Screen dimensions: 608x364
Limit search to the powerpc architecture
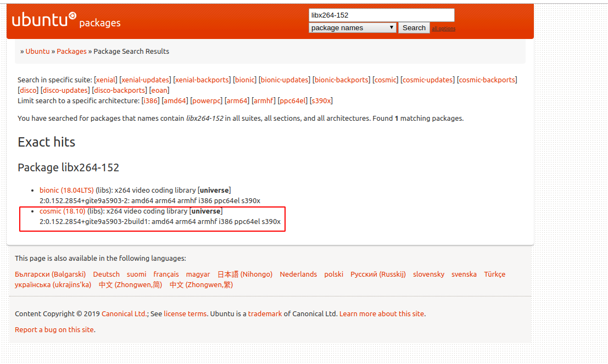(x=207, y=101)
